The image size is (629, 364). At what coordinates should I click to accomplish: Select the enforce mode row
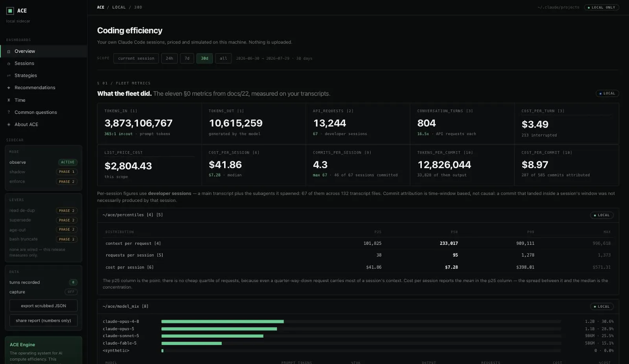(x=43, y=182)
